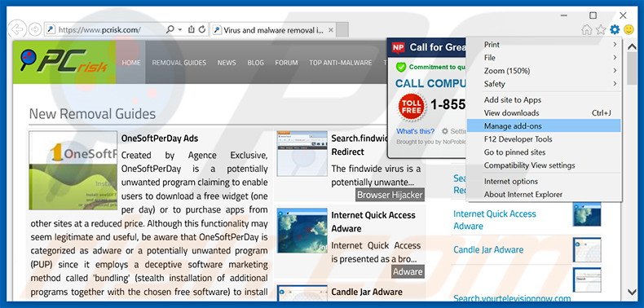Viewport: 644px width, 308px height.
Task: Choose 'View downloads' menu entry
Action: point(544,113)
